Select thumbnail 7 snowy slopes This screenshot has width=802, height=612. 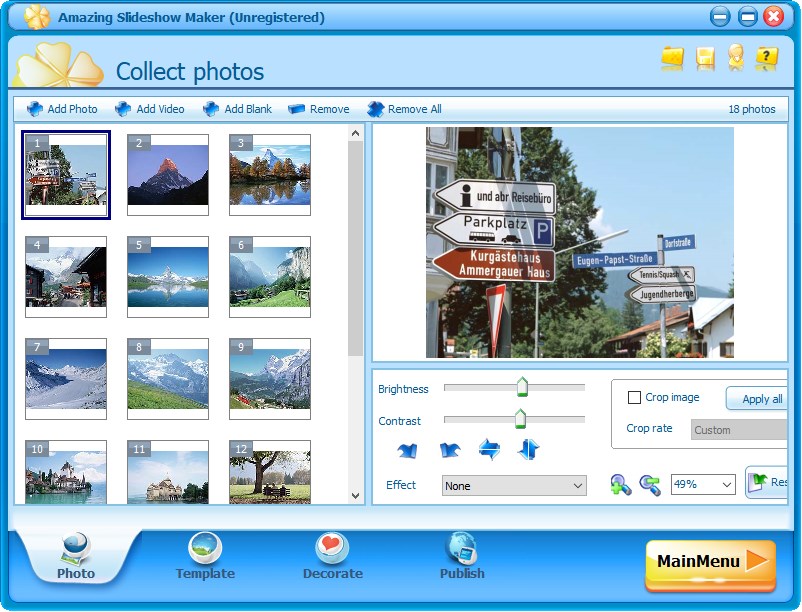pos(66,379)
